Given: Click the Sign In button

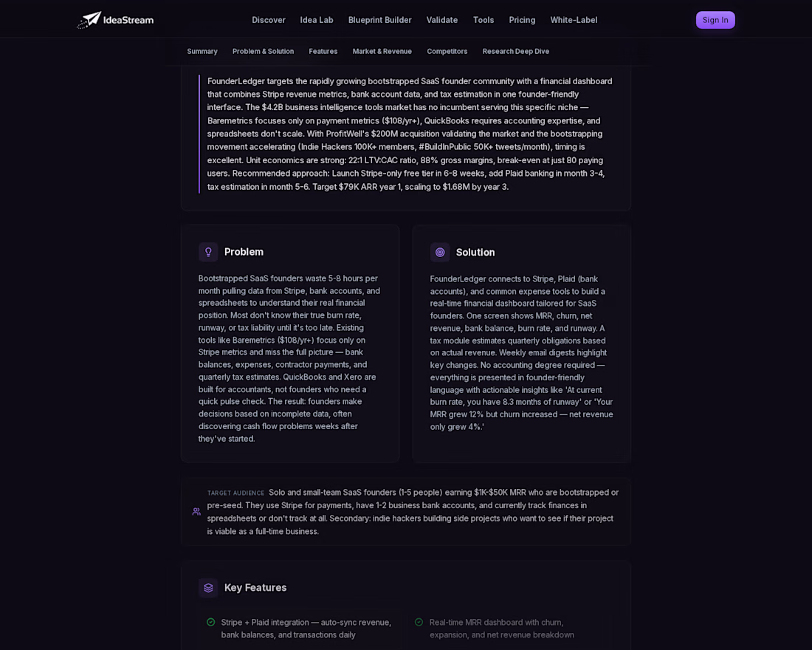Looking at the screenshot, I should (715, 20).
